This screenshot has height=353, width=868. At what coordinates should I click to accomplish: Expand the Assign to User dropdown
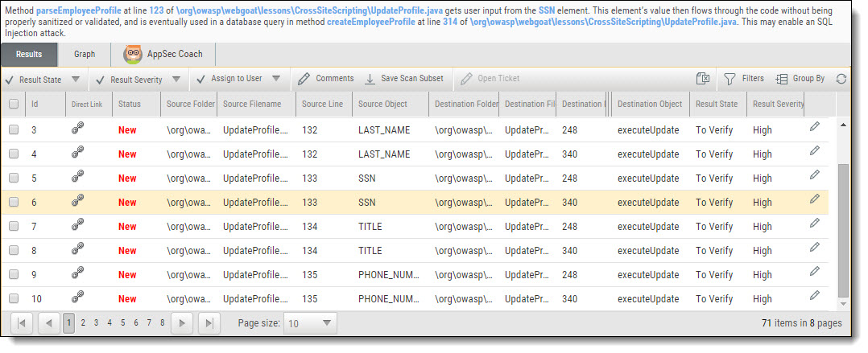[276, 79]
